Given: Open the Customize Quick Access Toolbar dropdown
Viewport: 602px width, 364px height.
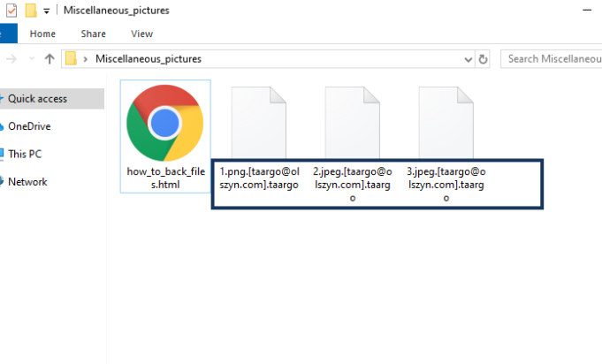Looking at the screenshot, I should [x=47, y=11].
